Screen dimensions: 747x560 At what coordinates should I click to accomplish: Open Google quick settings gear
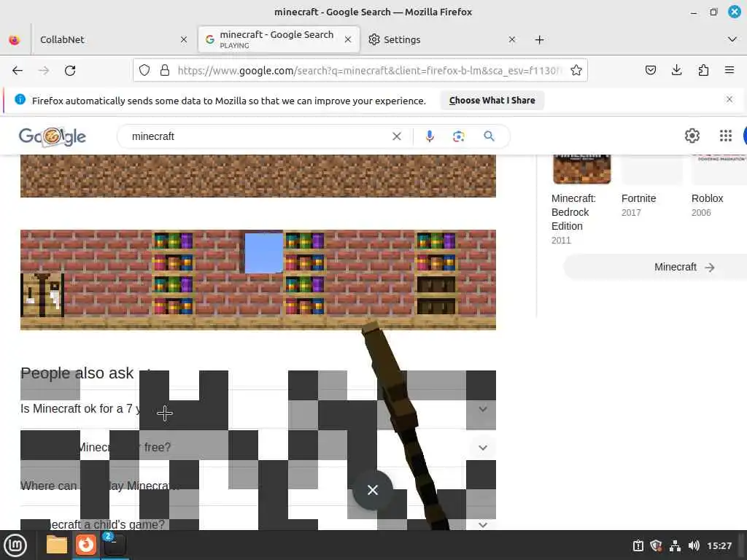[692, 136]
